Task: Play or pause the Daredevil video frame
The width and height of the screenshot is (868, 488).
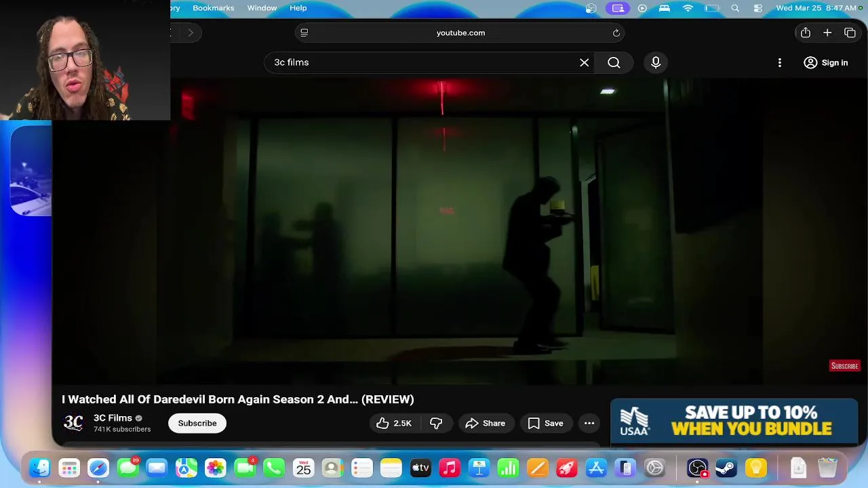Action: [x=460, y=230]
